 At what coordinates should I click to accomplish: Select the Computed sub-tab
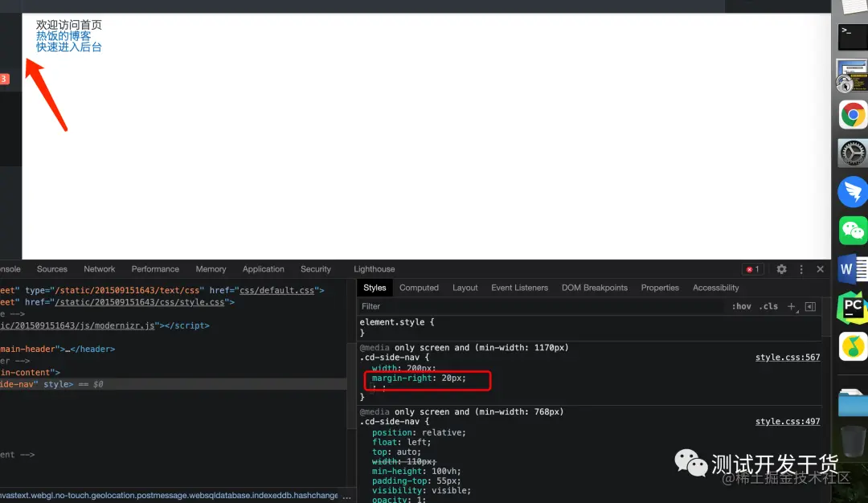point(419,288)
